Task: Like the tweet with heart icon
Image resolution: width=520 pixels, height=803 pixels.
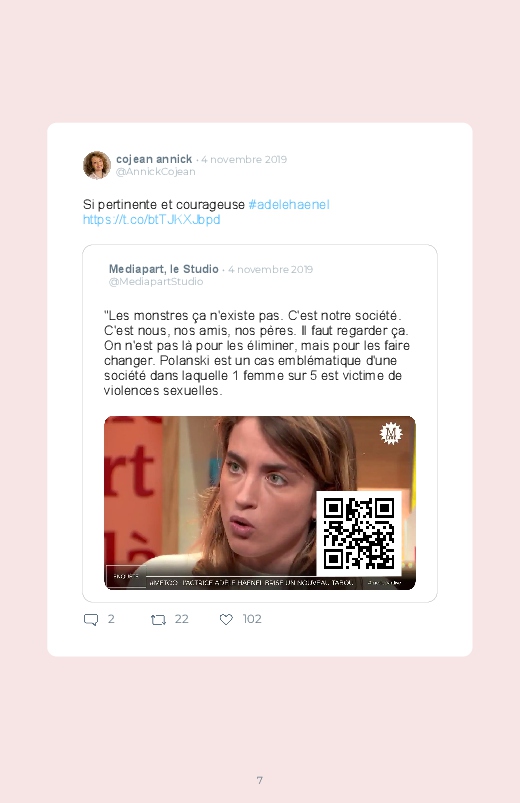Action: (226, 620)
